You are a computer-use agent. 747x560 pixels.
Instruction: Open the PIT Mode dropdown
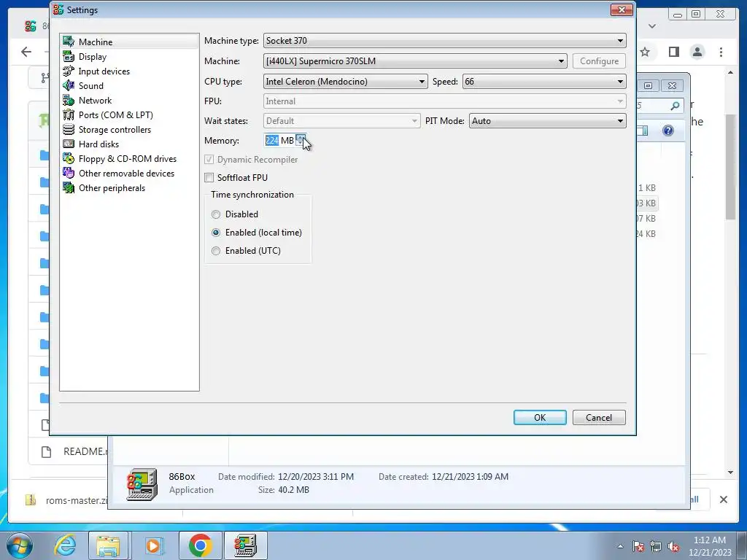[x=547, y=121]
